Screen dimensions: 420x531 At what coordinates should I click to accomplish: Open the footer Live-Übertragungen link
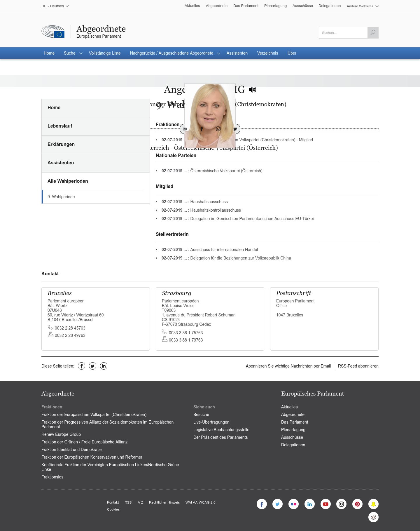click(x=211, y=422)
